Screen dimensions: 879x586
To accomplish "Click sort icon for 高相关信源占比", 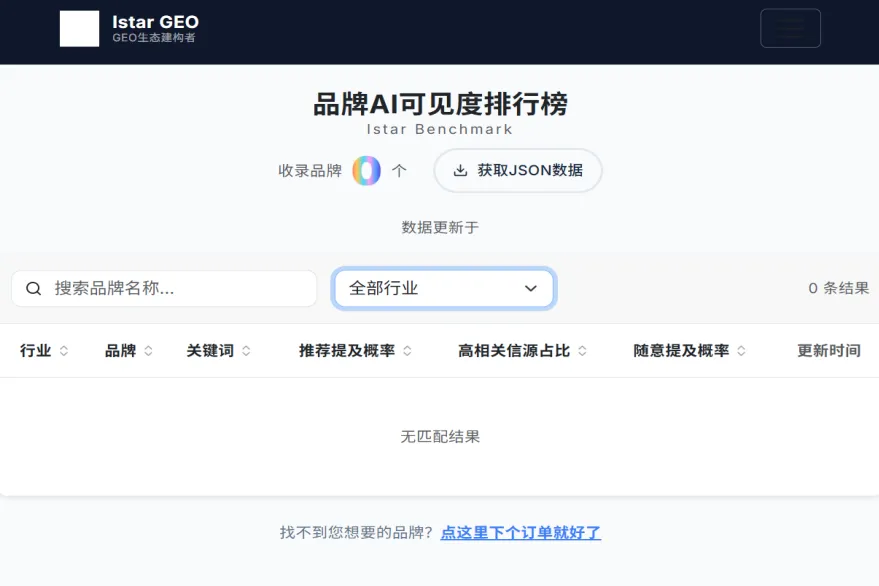I will (582, 351).
